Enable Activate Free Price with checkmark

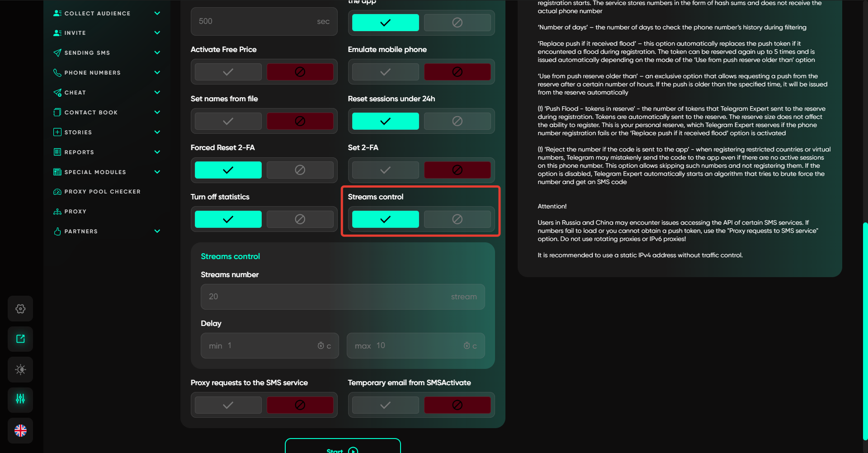228,72
